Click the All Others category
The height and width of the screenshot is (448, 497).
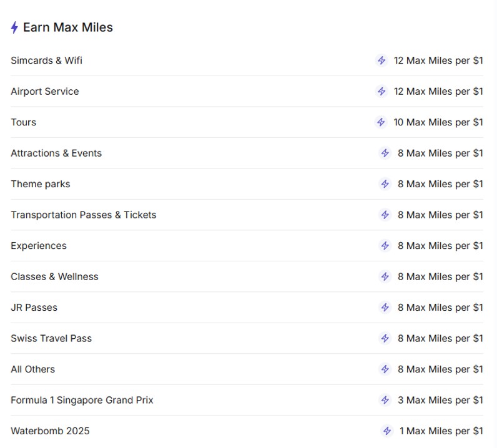tap(32, 369)
